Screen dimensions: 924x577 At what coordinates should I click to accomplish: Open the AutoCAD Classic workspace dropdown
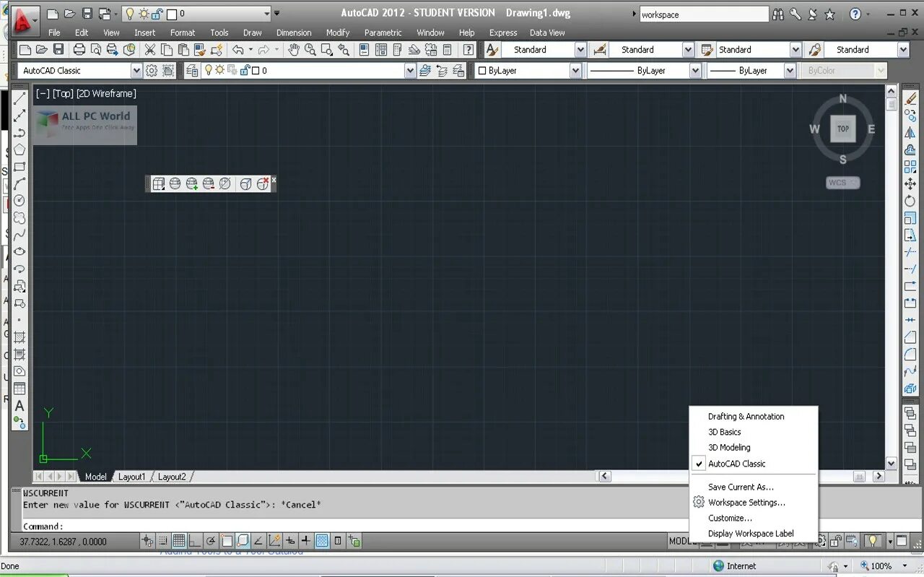coord(136,71)
